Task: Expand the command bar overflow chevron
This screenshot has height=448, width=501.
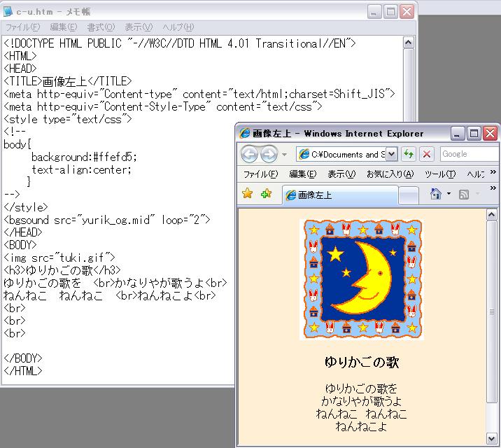Action: 493,188
